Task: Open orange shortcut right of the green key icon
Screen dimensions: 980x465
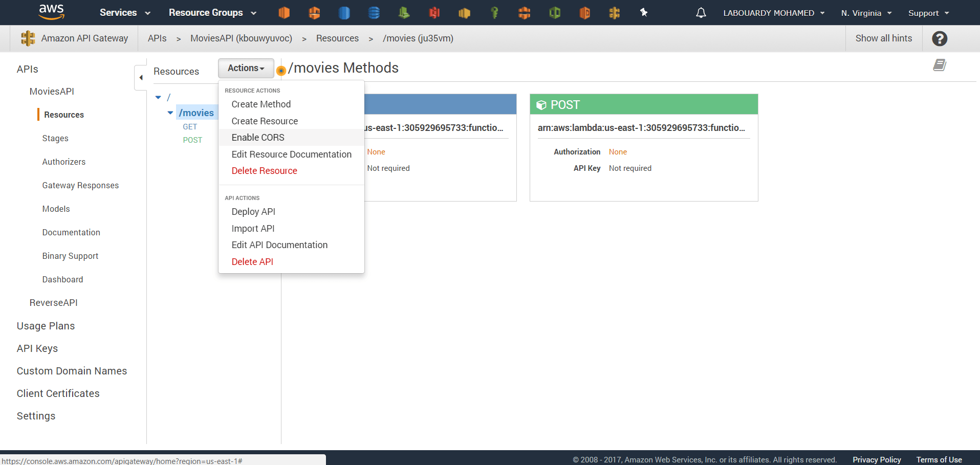Action: coord(525,13)
